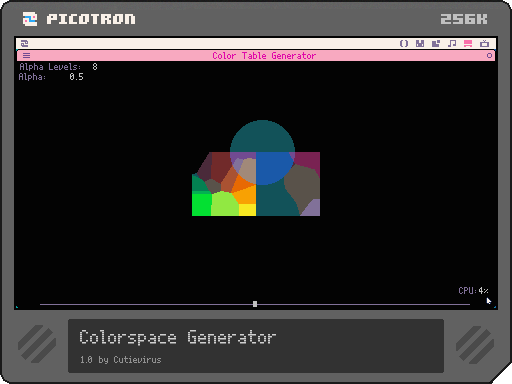Switch to the pink desktop workspace icon
The image size is (512, 384).
click(468, 43)
